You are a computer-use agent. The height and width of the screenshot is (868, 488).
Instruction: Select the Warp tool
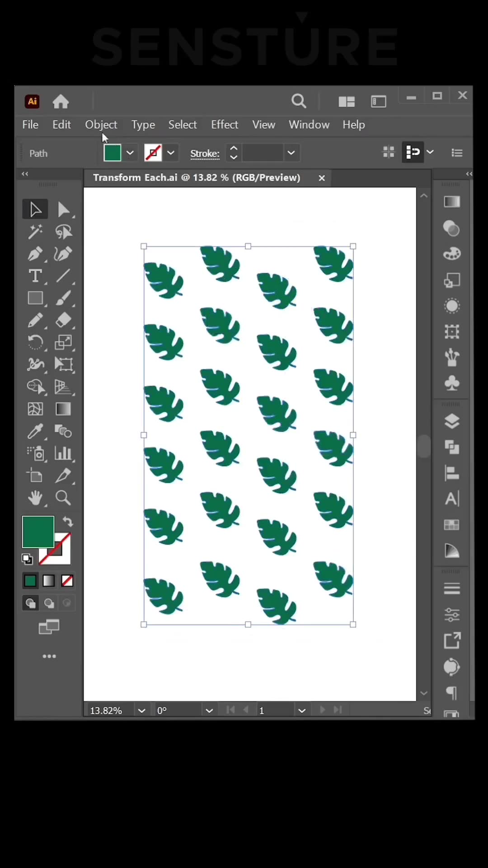35,364
